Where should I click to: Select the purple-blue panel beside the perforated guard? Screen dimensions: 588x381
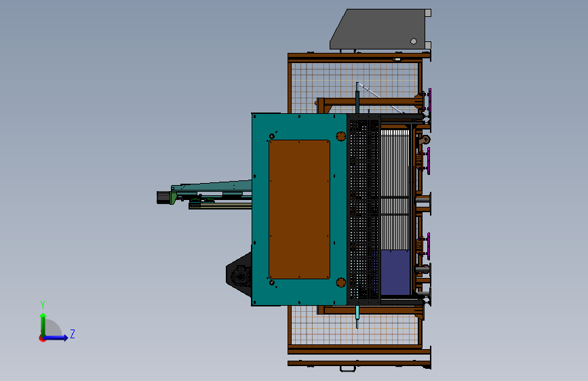tap(395, 273)
